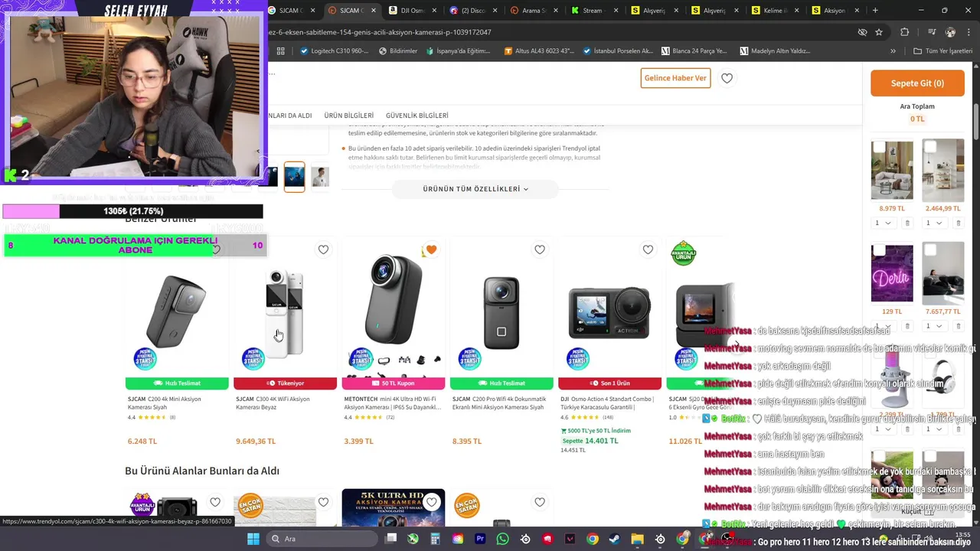Remove METONTECH camera from favorites

coord(431,249)
